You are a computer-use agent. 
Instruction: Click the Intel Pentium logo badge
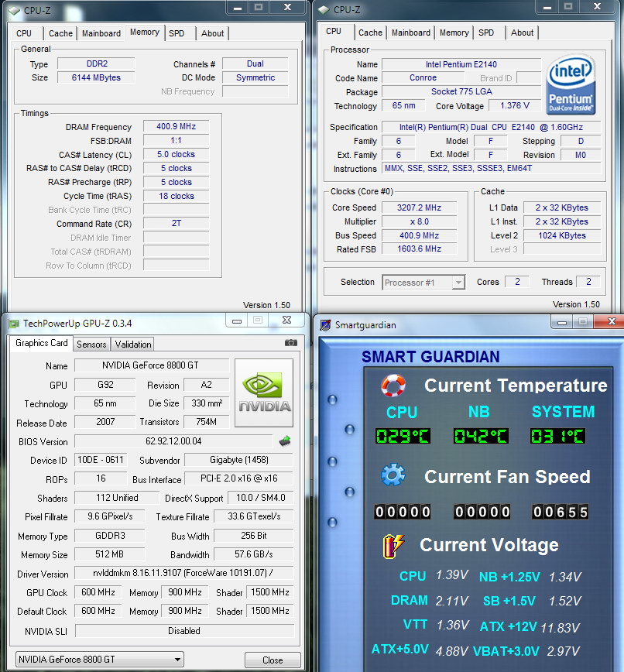click(x=570, y=87)
